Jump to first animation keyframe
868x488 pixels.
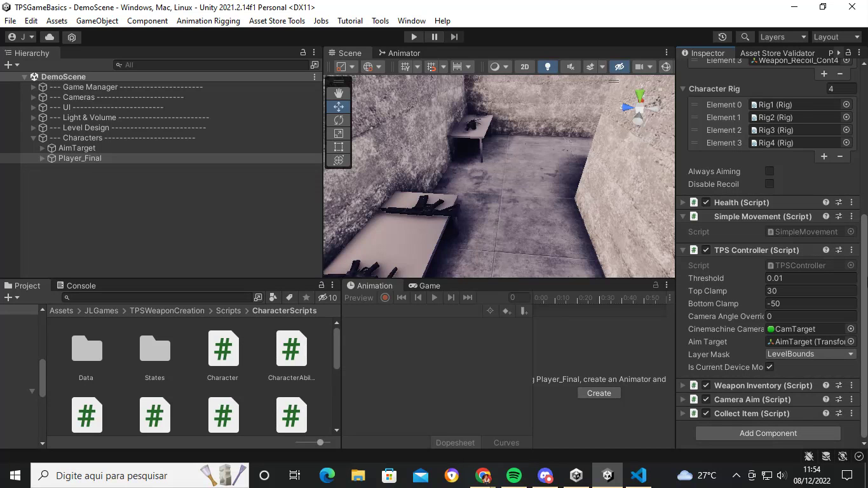(x=402, y=297)
